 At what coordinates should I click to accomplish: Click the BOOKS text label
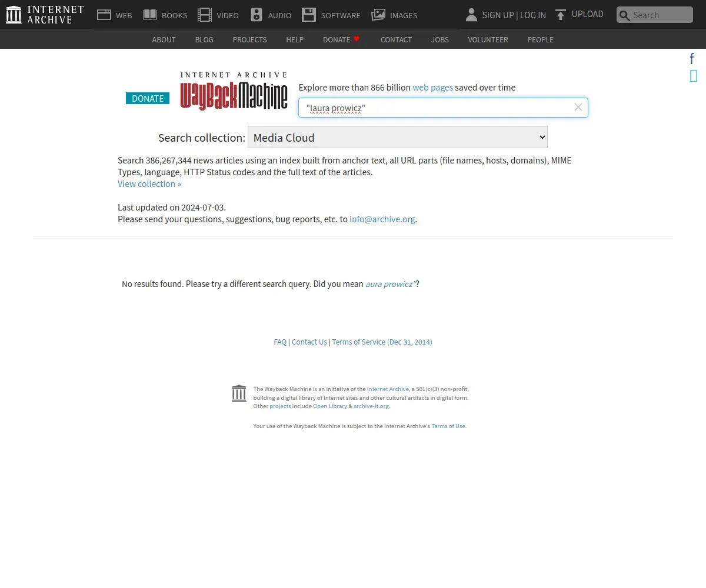pos(175,15)
